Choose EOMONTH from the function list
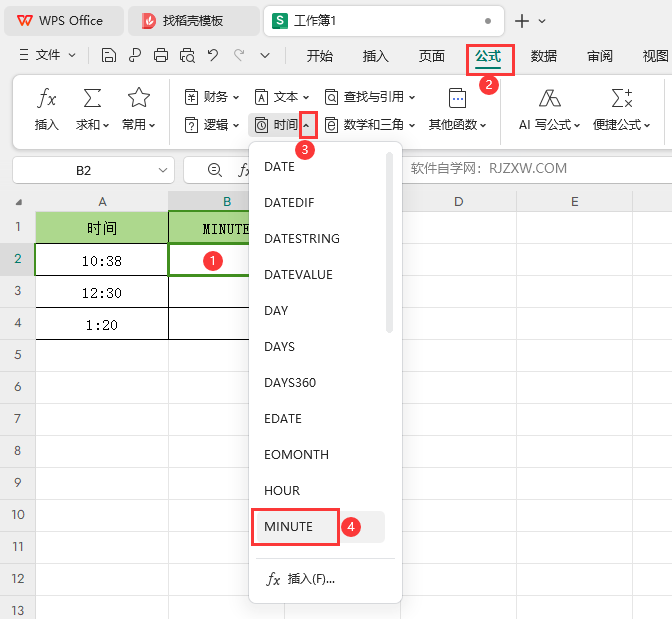This screenshot has width=672, height=619. [x=320, y=455]
